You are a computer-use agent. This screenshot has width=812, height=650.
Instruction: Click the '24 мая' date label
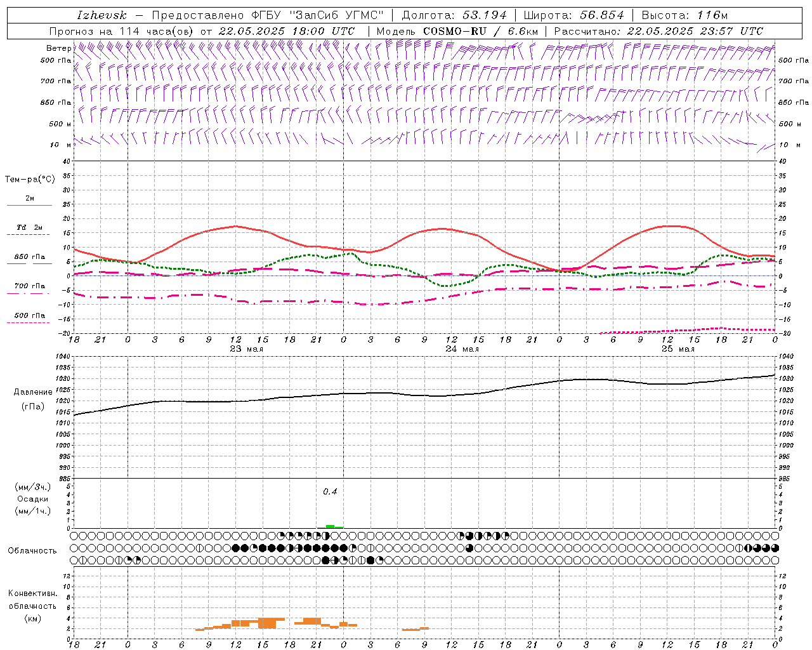click(x=462, y=349)
